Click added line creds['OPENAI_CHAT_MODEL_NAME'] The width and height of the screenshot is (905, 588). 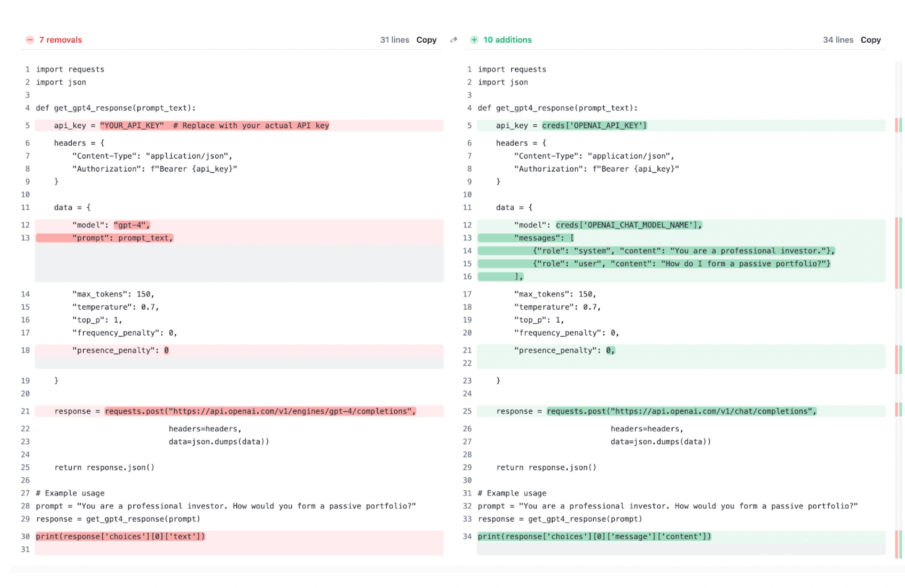tap(681, 225)
